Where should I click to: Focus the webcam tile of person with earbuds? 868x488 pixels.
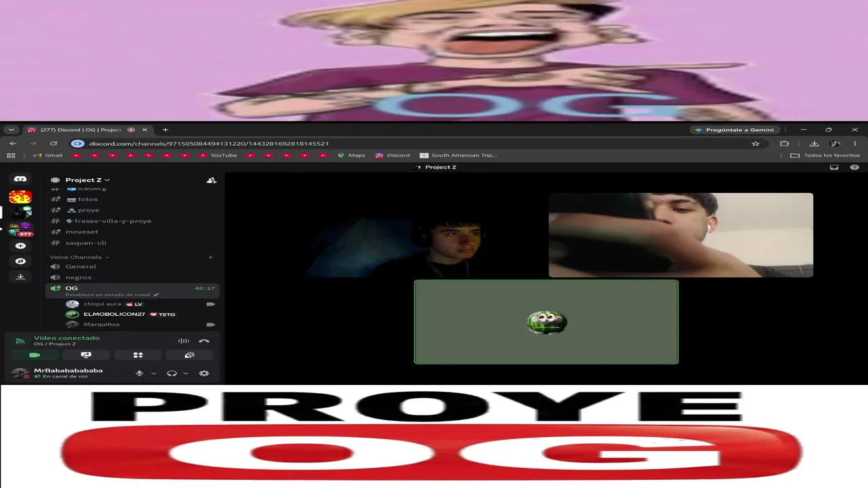click(x=681, y=235)
